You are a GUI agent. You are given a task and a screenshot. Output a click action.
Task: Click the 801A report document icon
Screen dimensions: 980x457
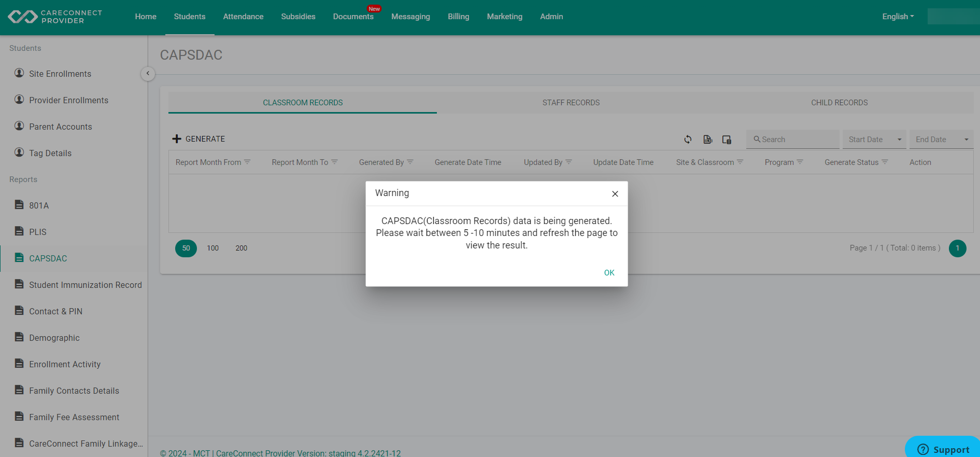pyautogui.click(x=19, y=205)
